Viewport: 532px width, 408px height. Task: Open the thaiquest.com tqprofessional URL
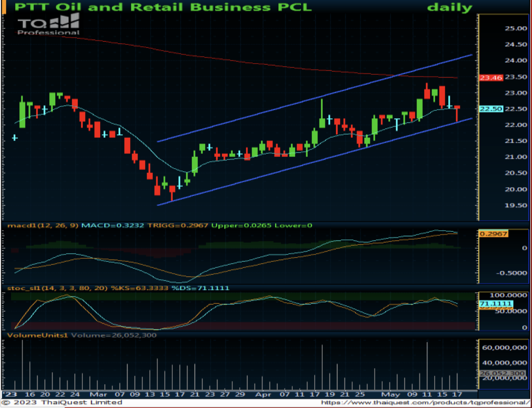(425, 402)
